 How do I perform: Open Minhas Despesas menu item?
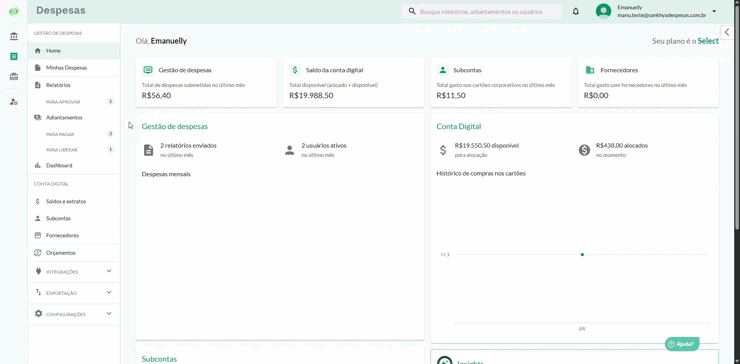point(74,68)
